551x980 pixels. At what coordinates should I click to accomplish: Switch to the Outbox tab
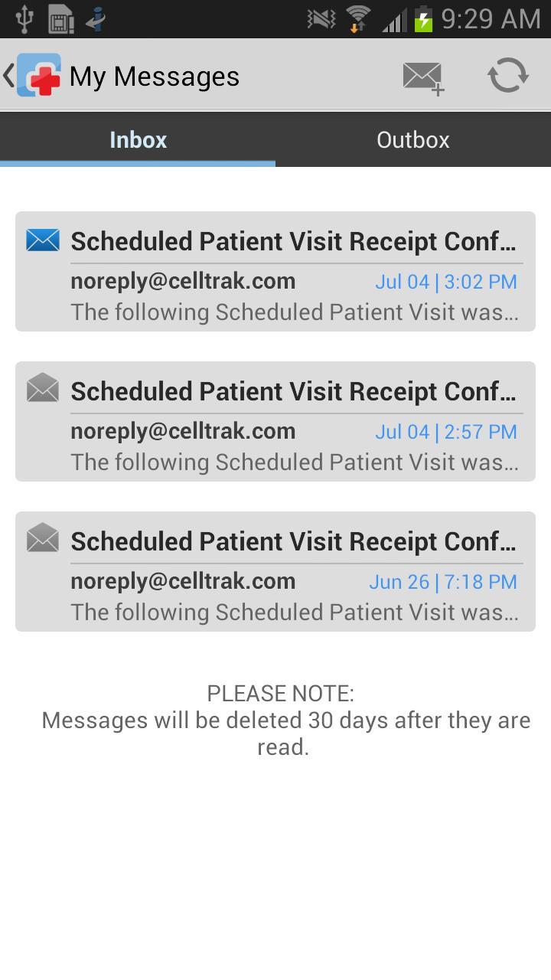click(413, 139)
